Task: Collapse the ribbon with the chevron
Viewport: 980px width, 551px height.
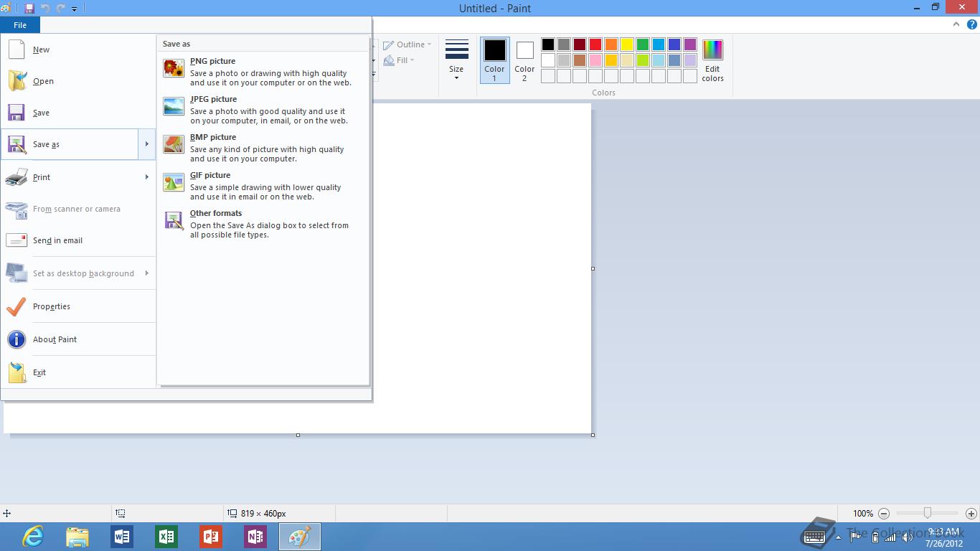Action: (956, 24)
